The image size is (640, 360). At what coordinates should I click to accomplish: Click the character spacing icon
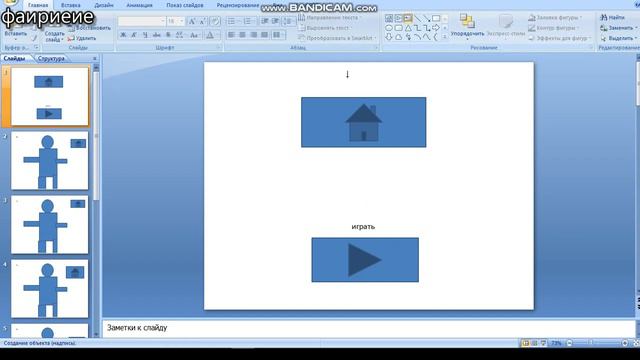pyautogui.click(x=180, y=36)
